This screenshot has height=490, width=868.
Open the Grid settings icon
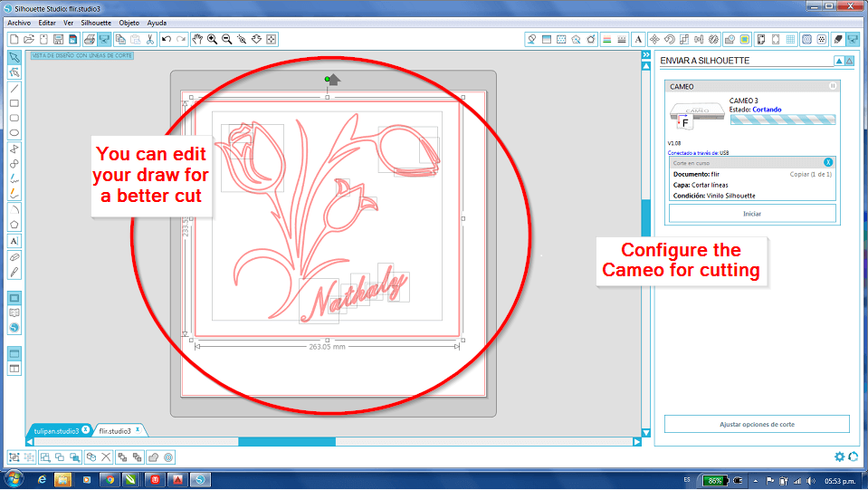(x=790, y=39)
